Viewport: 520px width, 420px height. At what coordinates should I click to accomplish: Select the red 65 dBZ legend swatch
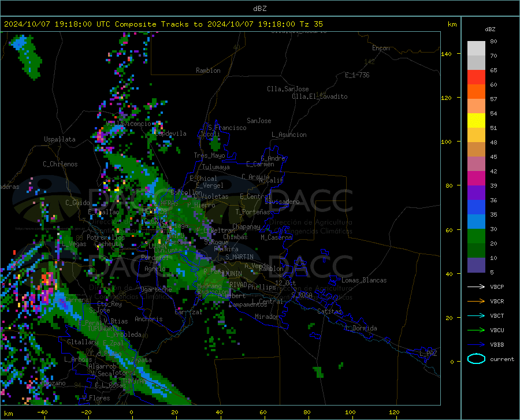(x=476, y=77)
